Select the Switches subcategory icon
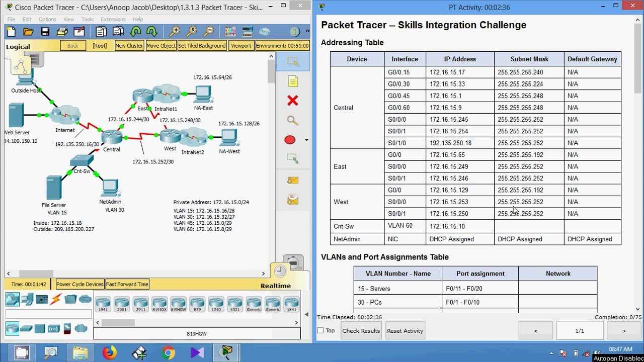 (26, 329)
